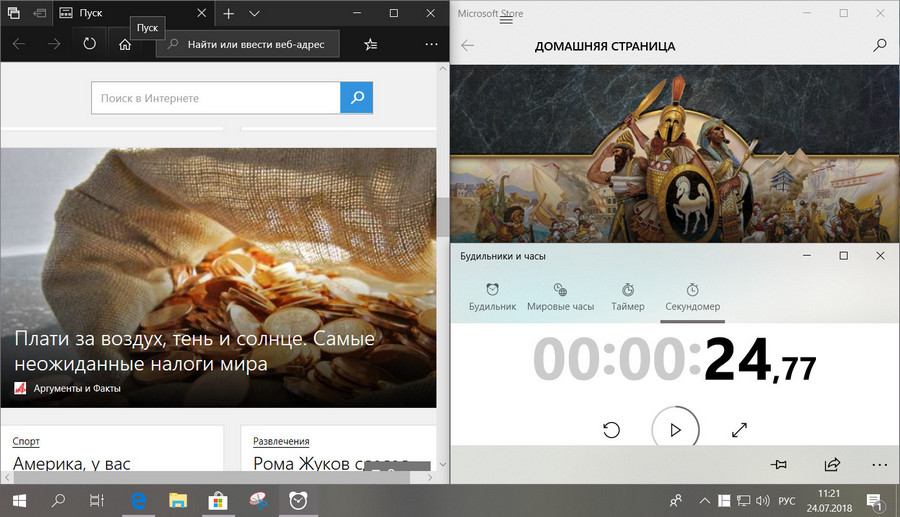Open Edge favorites hub star icon
This screenshot has height=517, width=900.
[x=371, y=44]
